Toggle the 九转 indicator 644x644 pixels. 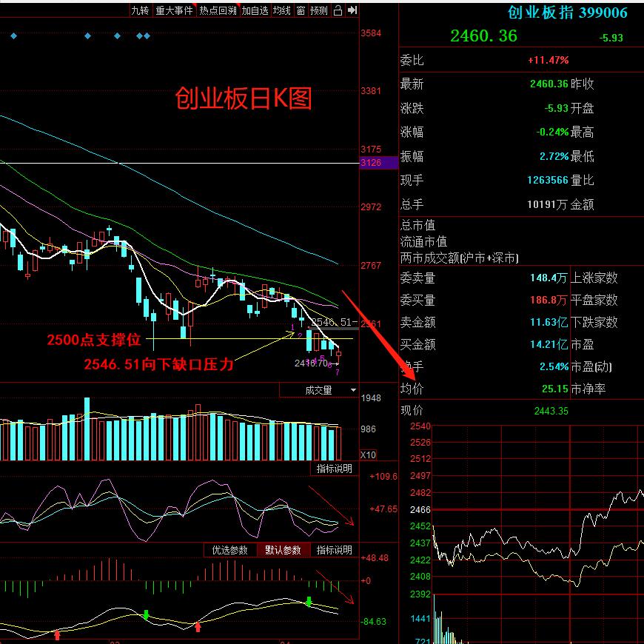coord(140,10)
